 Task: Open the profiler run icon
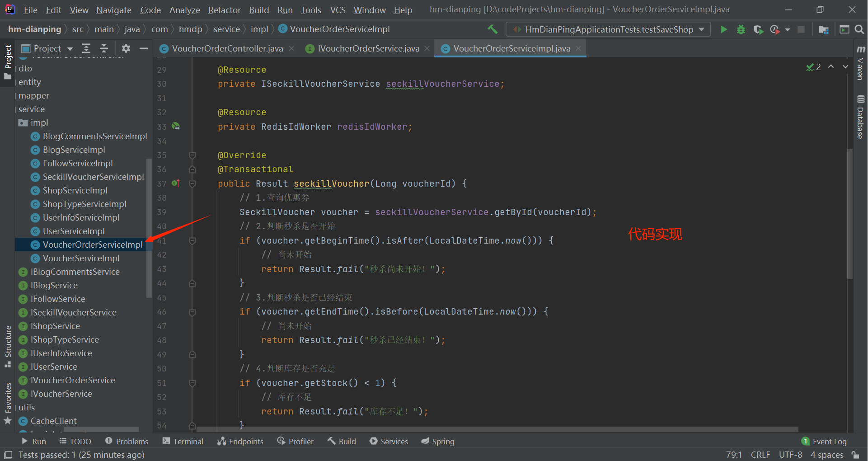click(775, 29)
